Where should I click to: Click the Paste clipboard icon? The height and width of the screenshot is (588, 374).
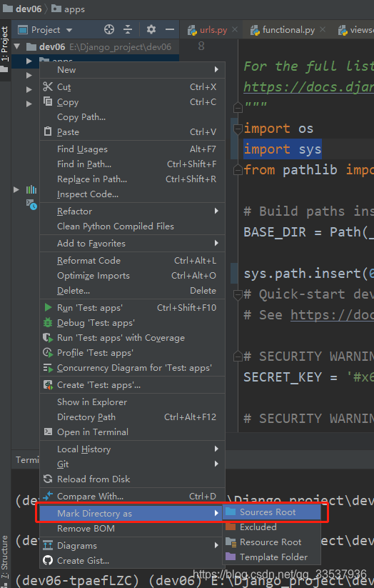pos(48,131)
